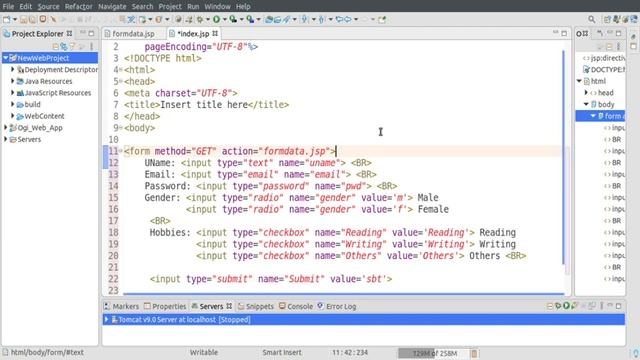Open the Refactor menu

point(78,7)
